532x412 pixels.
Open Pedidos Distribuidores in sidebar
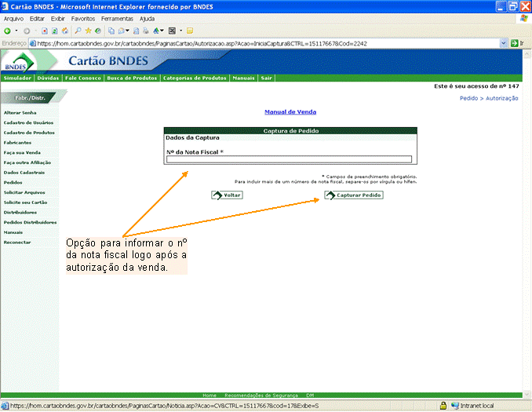tap(30, 223)
